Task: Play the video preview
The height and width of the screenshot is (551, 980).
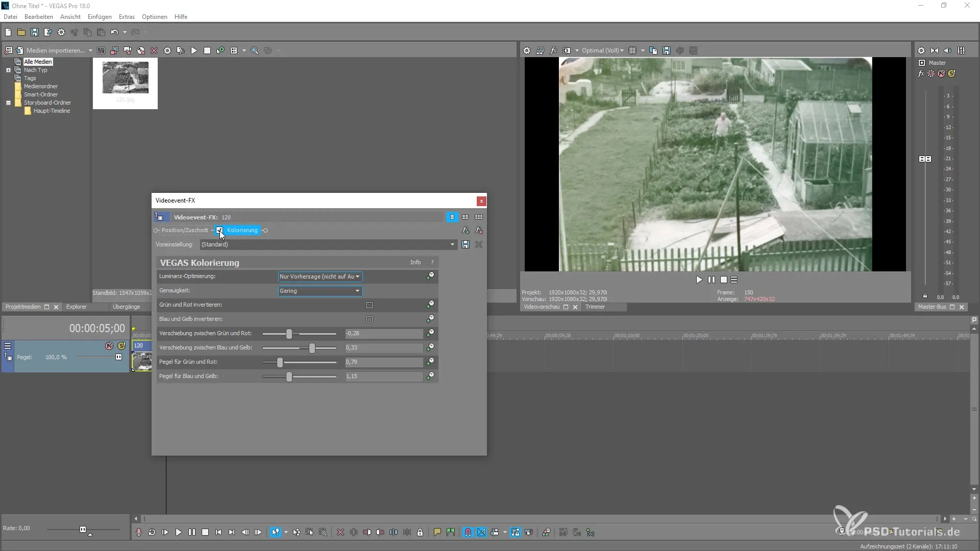Action: pos(699,280)
